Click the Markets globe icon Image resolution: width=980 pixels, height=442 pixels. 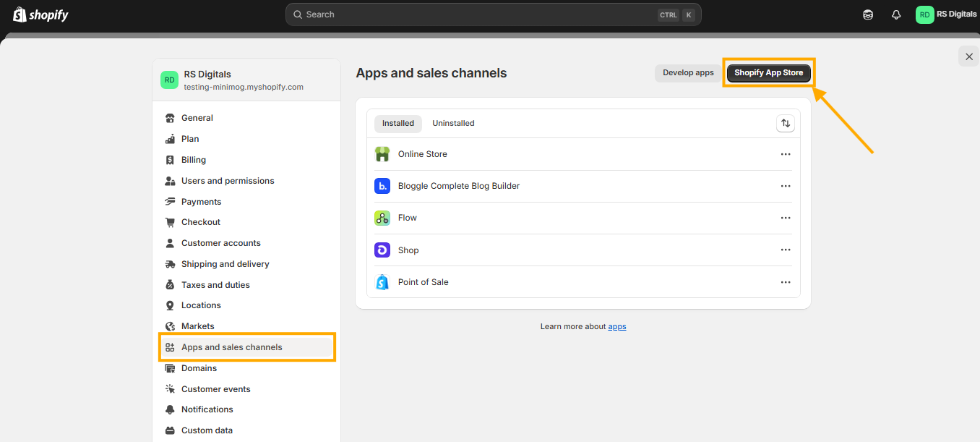pos(170,326)
